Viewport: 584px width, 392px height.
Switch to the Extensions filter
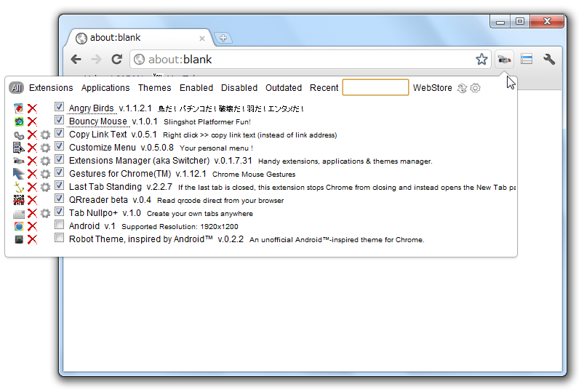51,88
